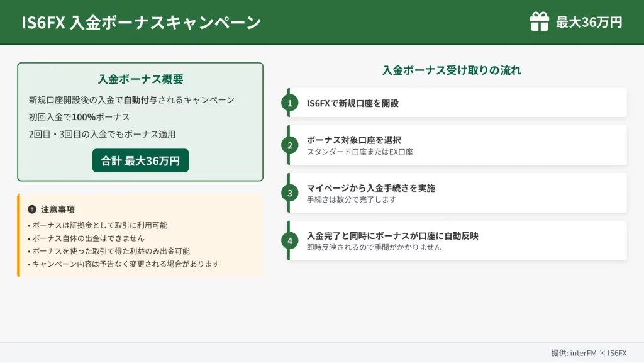Click the gift box icon in header

[x=539, y=22]
